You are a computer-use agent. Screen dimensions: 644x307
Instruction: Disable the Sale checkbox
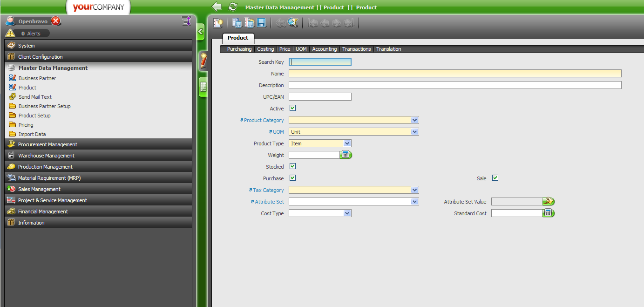point(495,178)
